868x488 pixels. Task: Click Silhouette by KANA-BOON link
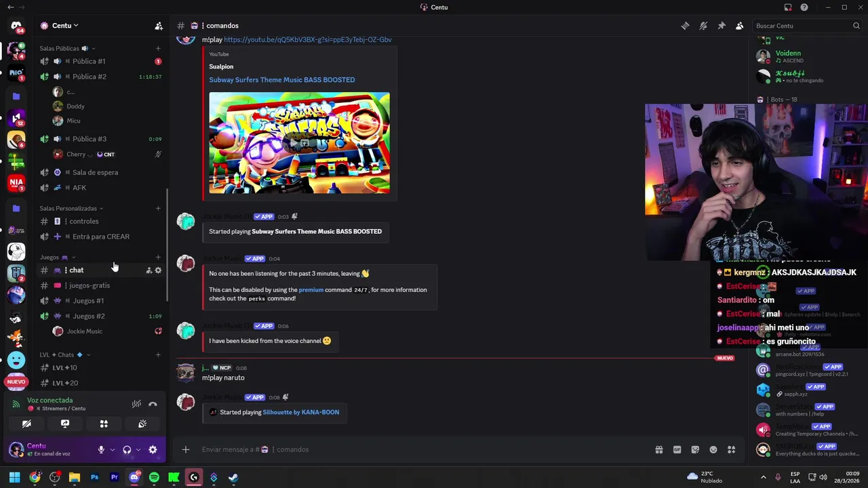tap(300, 412)
